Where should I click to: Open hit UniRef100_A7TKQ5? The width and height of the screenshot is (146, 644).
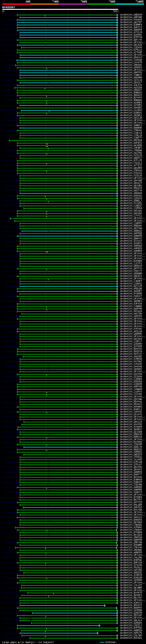point(131,53)
